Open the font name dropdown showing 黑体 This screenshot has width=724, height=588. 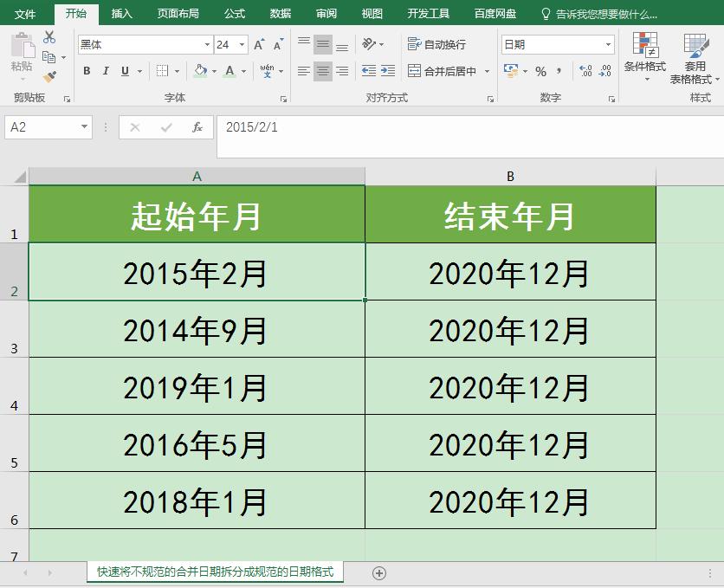(143, 43)
